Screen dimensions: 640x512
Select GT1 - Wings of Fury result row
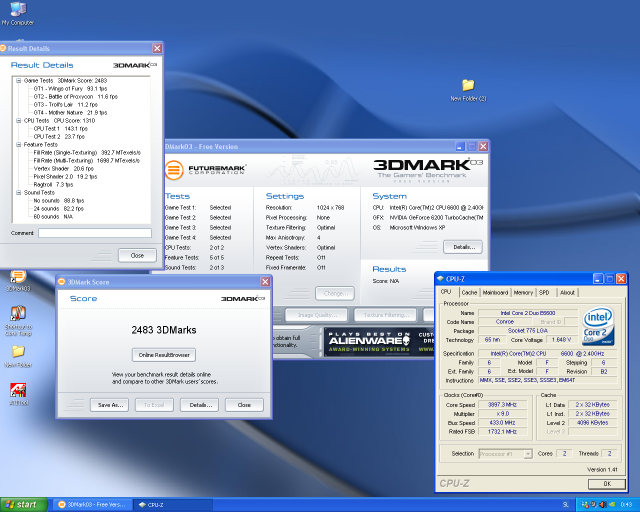coord(70,89)
